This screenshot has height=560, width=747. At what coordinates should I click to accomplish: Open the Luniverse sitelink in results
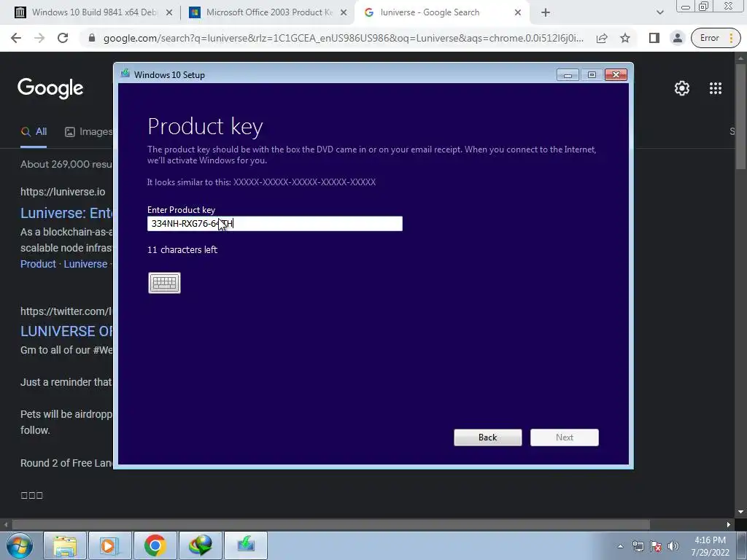coord(85,264)
